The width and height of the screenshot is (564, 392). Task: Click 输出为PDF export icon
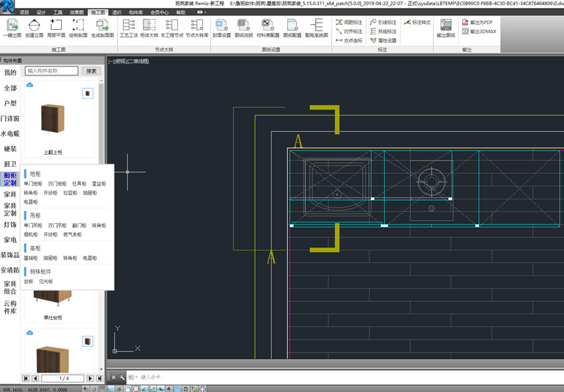477,23
